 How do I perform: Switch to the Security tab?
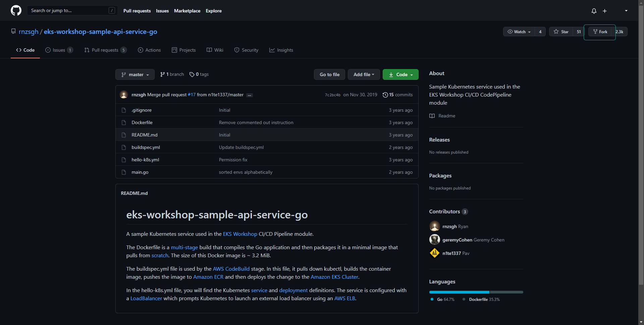pyautogui.click(x=246, y=50)
